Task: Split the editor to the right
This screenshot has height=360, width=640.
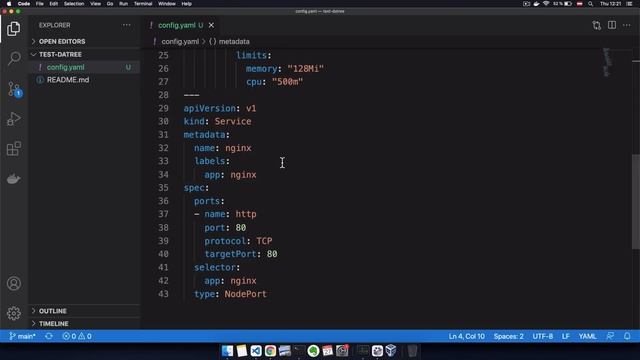Action: [612, 25]
